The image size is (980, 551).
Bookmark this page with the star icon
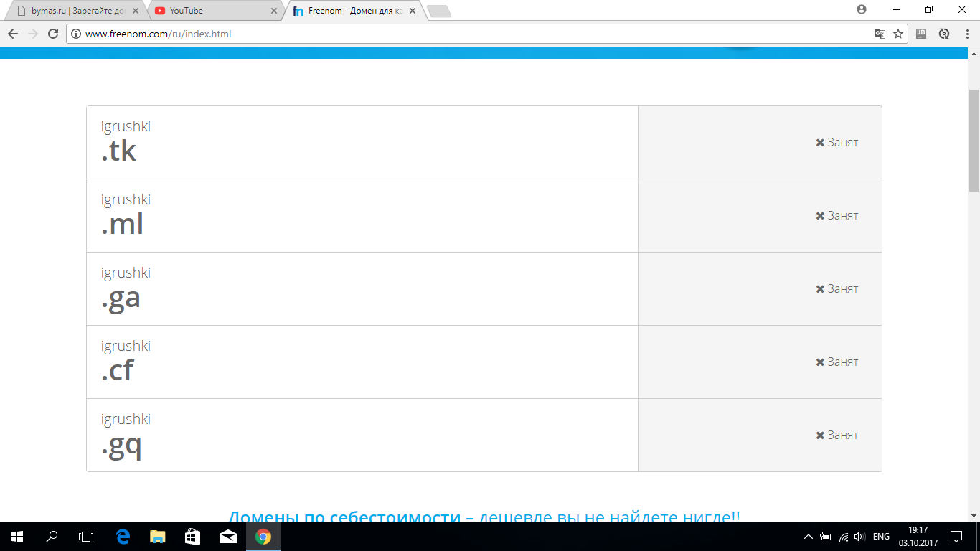click(898, 34)
